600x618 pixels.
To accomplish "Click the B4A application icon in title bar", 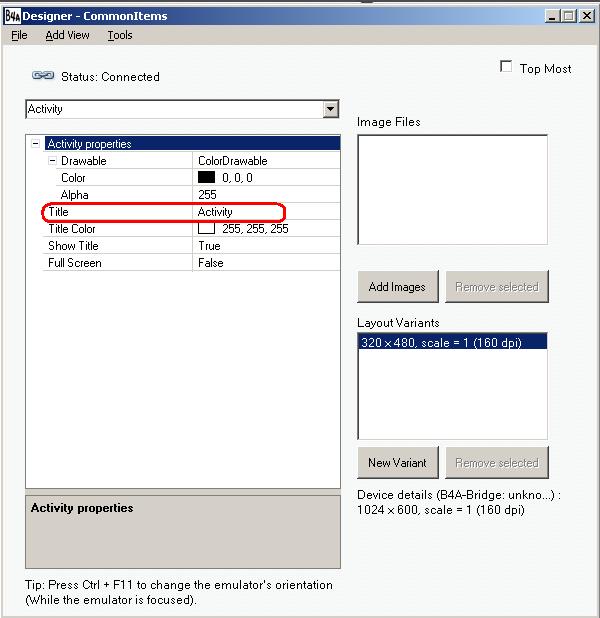I will [13, 16].
